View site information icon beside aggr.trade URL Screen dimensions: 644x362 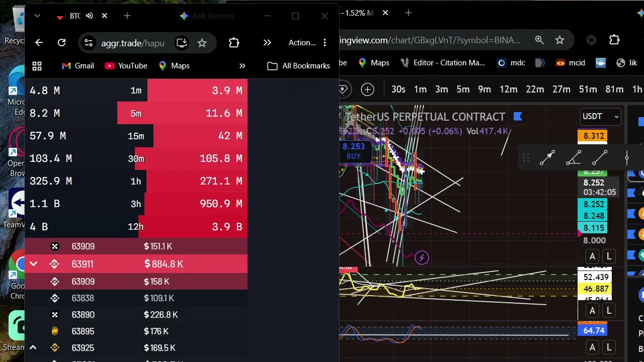(x=89, y=43)
